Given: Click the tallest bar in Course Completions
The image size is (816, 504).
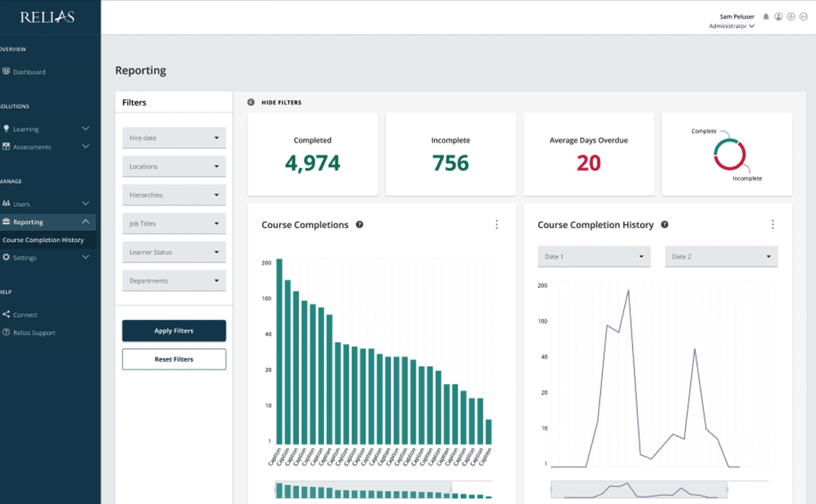Looking at the screenshot, I should pos(279,351).
